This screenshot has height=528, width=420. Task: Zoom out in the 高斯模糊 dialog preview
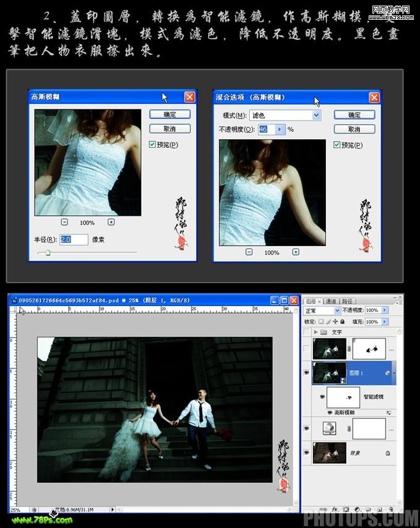point(64,222)
